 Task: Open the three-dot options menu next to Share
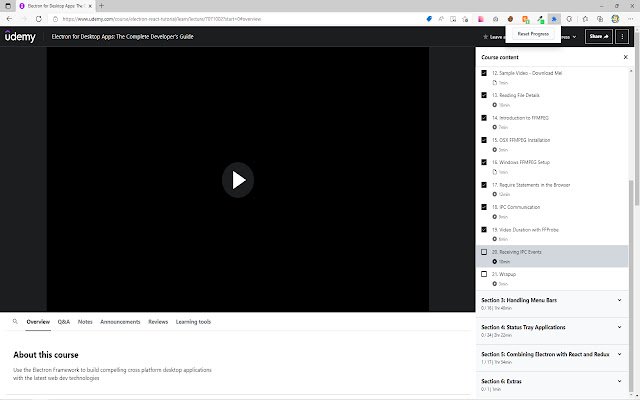click(x=622, y=36)
